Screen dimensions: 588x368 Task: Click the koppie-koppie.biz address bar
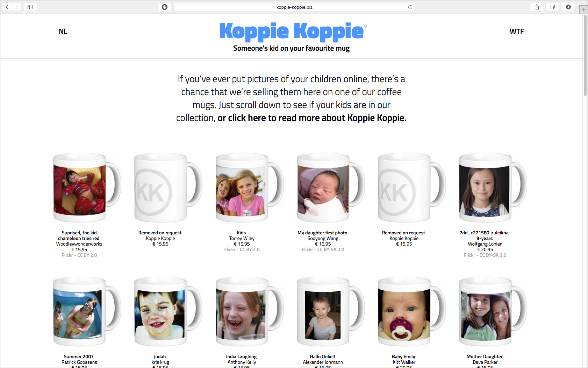pyautogui.click(x=294, y=7)
